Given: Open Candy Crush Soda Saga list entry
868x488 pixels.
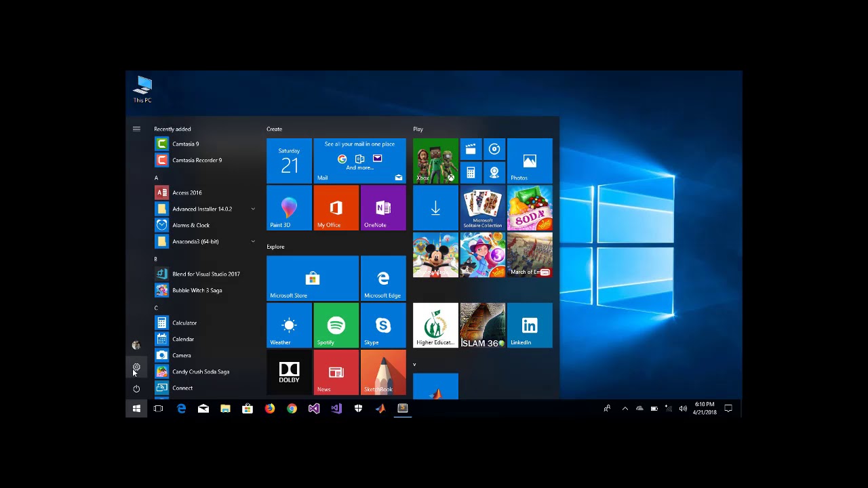Looking at the screenshot, I should [x=206, y=371].
